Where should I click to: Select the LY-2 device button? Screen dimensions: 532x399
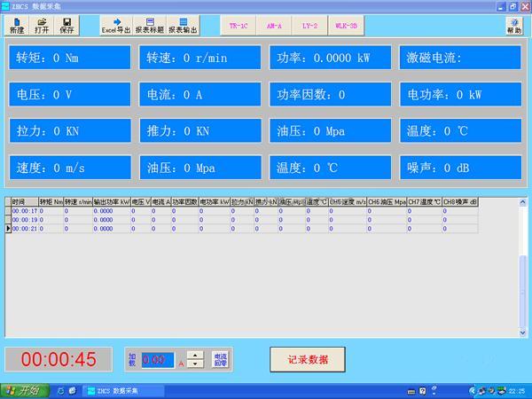pyautogui.click(x=310, y=27)
